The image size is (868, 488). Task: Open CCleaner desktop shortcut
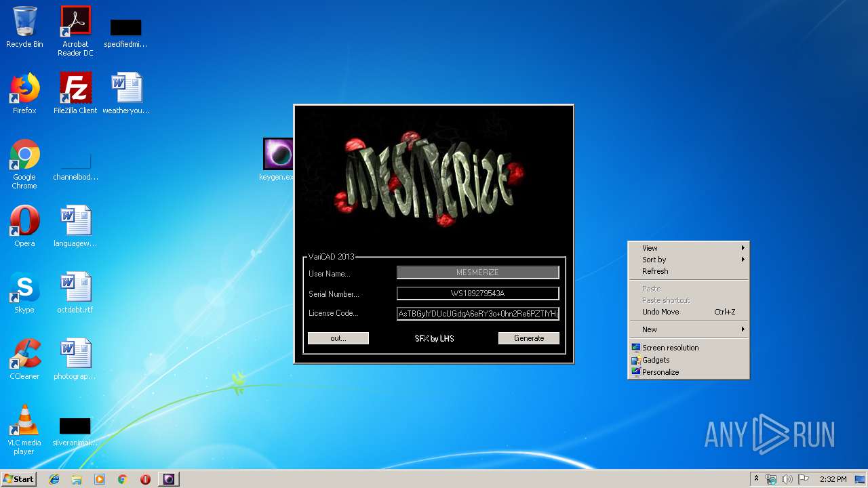click(x=24, y=359)
